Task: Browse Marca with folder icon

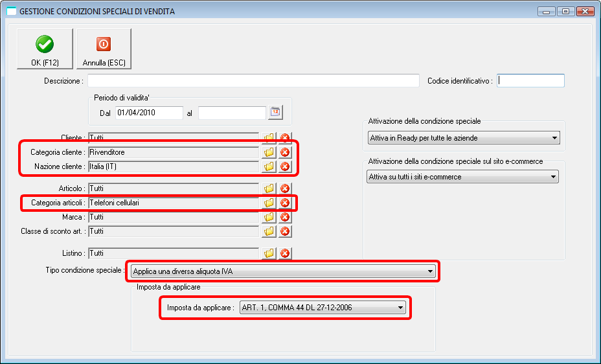Action: coord(269,217)
